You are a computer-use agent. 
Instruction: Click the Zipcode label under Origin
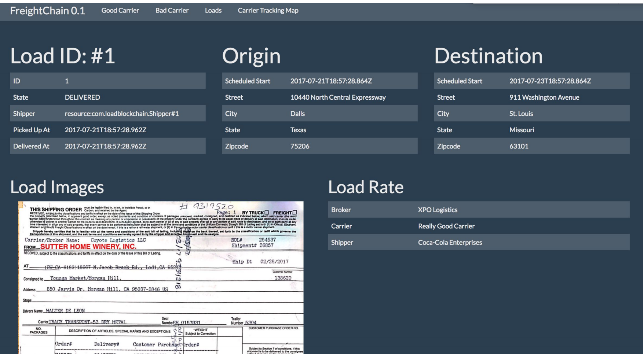pos(237,146)
